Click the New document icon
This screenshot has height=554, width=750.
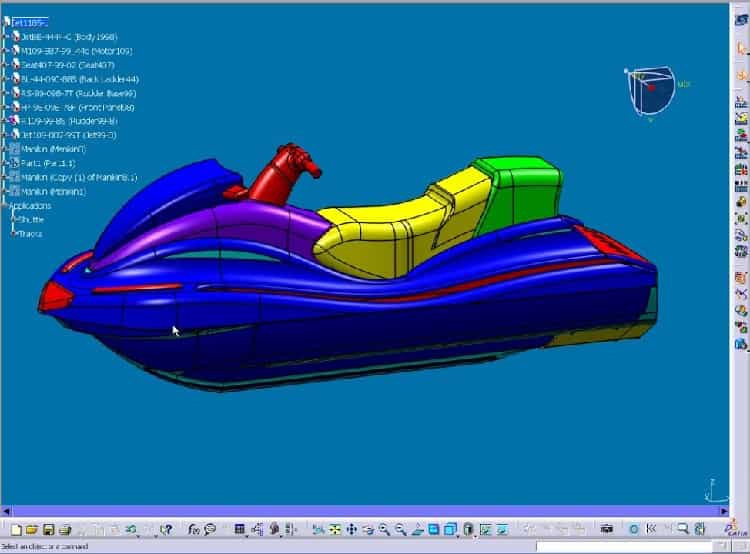tap(14, 529)
